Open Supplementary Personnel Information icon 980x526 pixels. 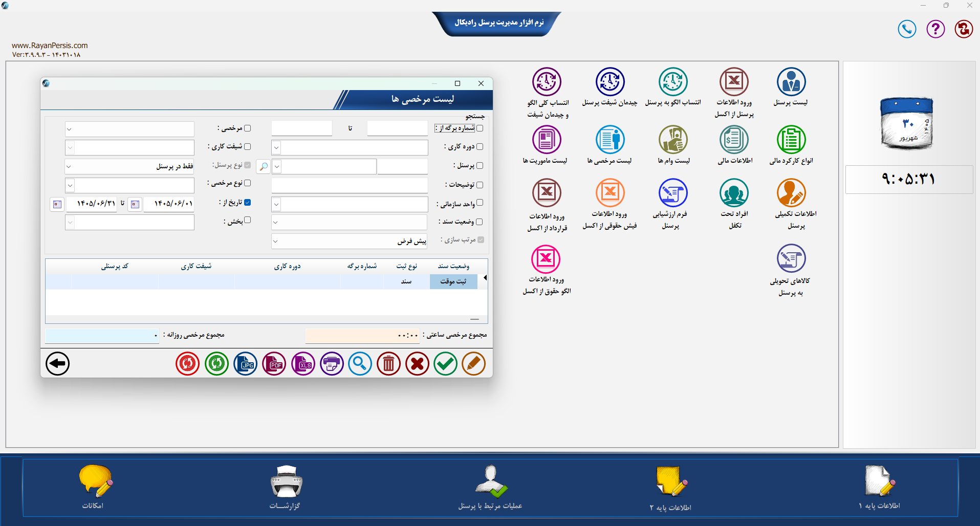click(x=791, y=193)
